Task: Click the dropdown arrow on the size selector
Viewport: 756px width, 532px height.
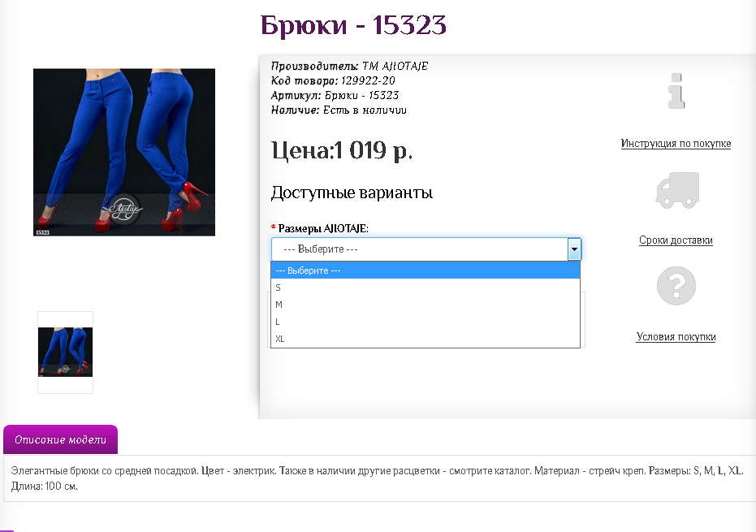Action: tap(575, 249)
